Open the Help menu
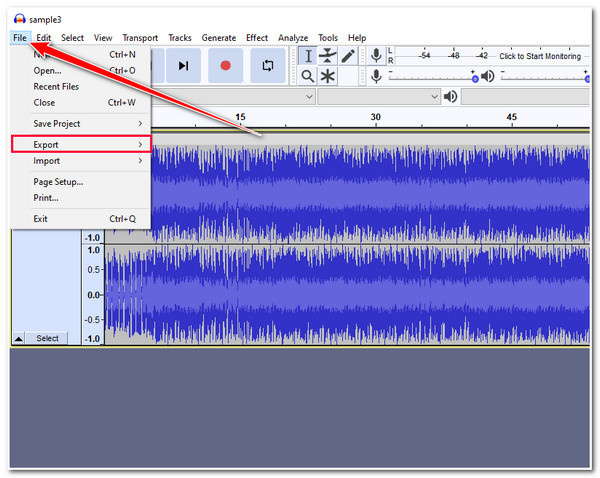600x478 pixels. pos(357,38)
